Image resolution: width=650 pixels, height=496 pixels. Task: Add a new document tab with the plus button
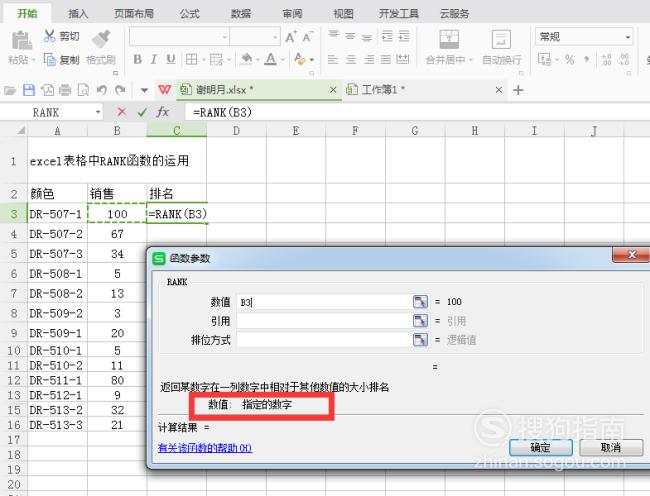[518, 90]
